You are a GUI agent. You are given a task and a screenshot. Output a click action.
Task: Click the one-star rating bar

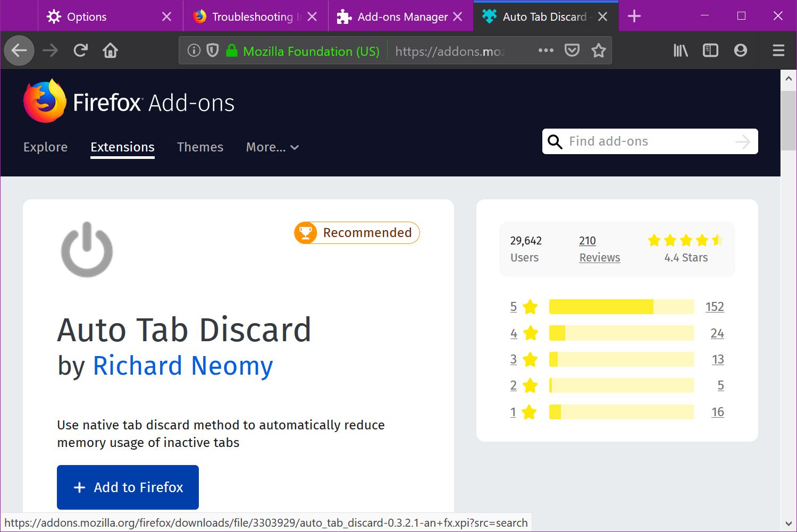tap(622, 412)
